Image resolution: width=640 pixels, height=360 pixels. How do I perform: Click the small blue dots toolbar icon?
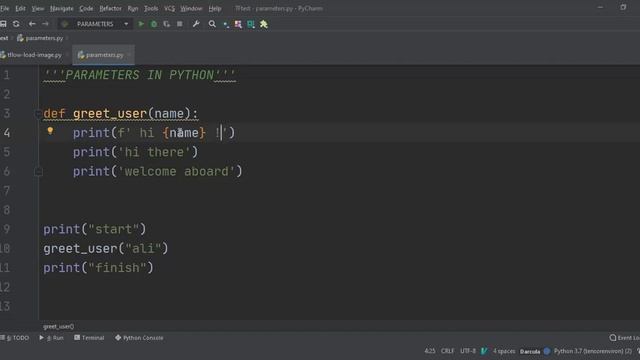(x=226, y=24)
